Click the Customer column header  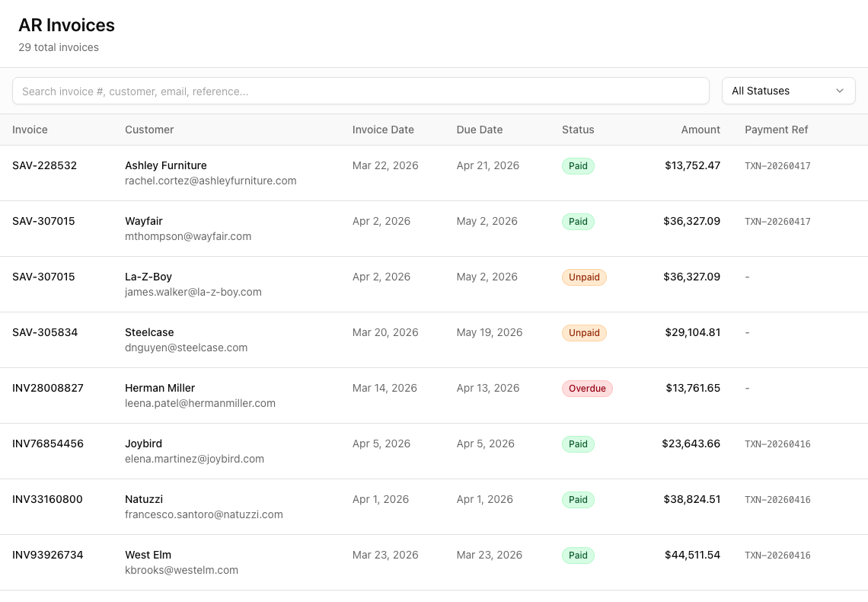[149, 130]
